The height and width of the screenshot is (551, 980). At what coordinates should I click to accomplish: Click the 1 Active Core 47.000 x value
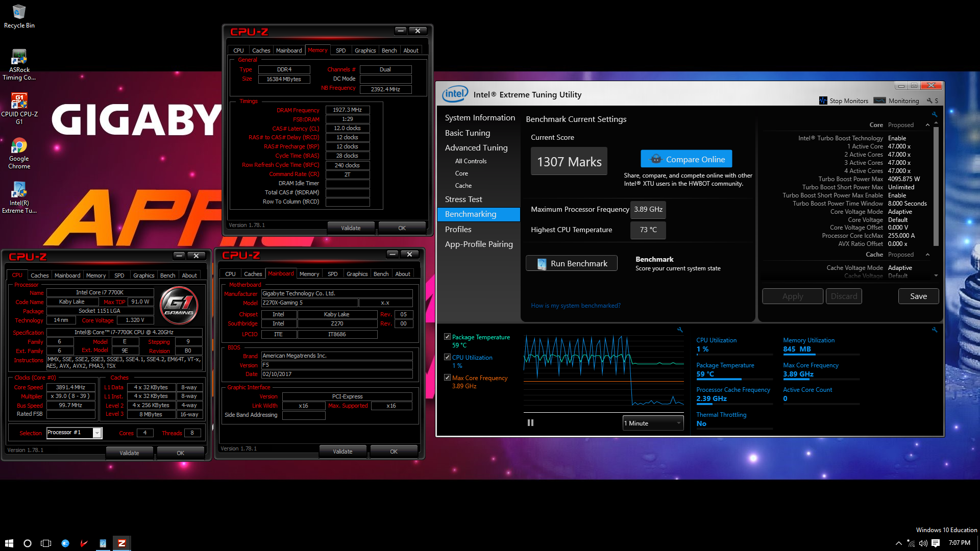click(x=898, y=146)
